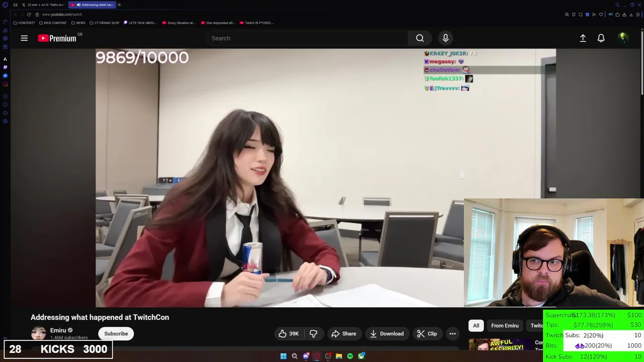
Task: Open the Emiru channel name link
Action: click(58, 330)
